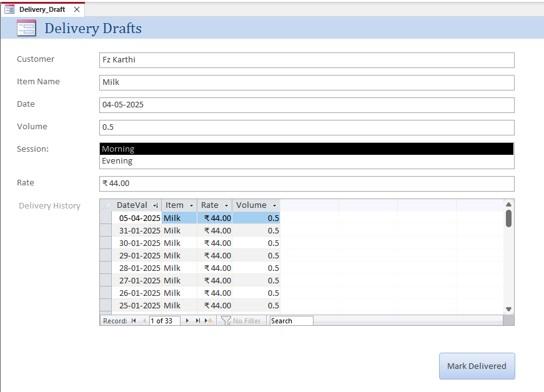
Task: Click the DateVal column header
Action: [137, 205]
